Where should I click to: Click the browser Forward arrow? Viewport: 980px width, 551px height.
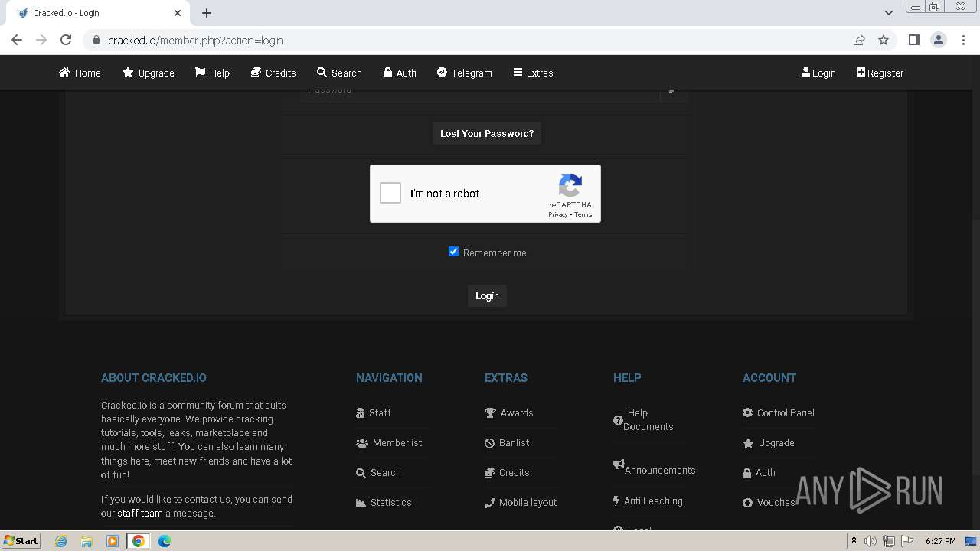click(x=41, y=40)
